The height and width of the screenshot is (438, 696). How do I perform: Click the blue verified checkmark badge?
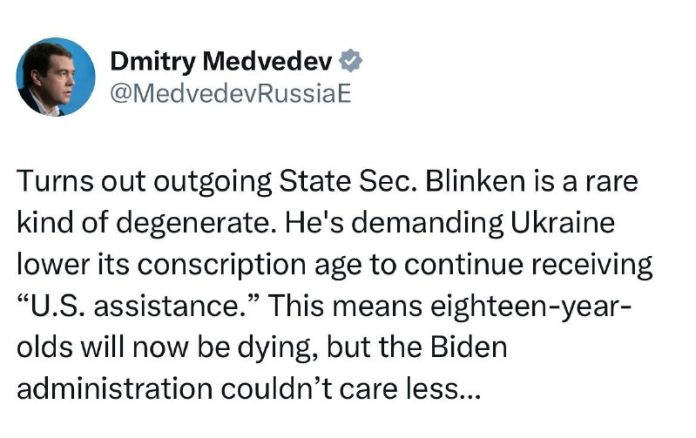pos(350,61)
